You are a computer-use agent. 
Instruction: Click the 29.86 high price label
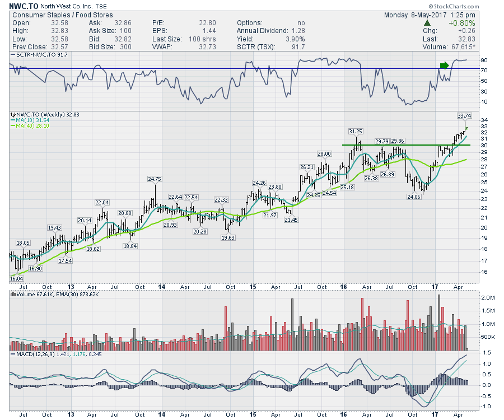[398, 141]
